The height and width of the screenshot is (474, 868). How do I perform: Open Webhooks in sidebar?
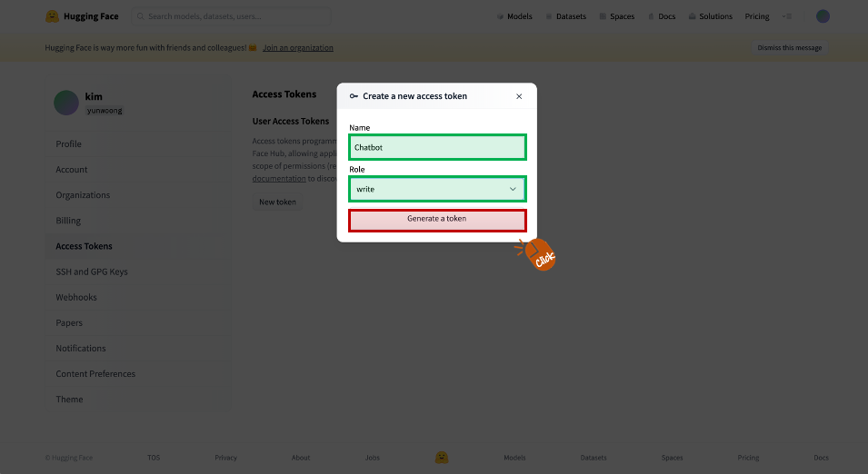click(138, 297)
